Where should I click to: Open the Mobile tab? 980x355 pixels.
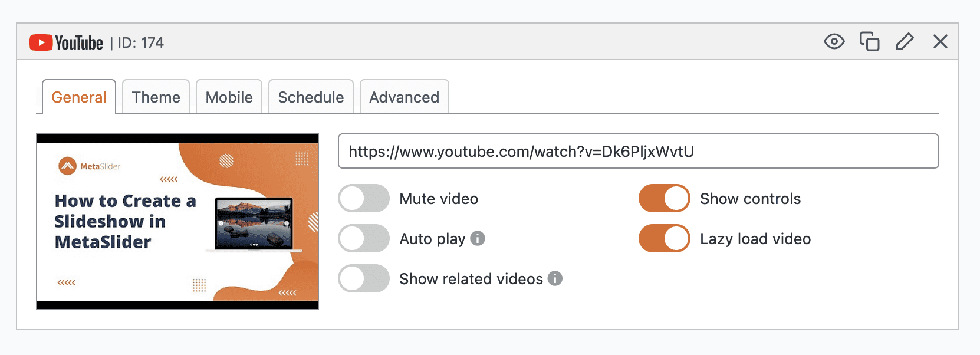[229, 97]
